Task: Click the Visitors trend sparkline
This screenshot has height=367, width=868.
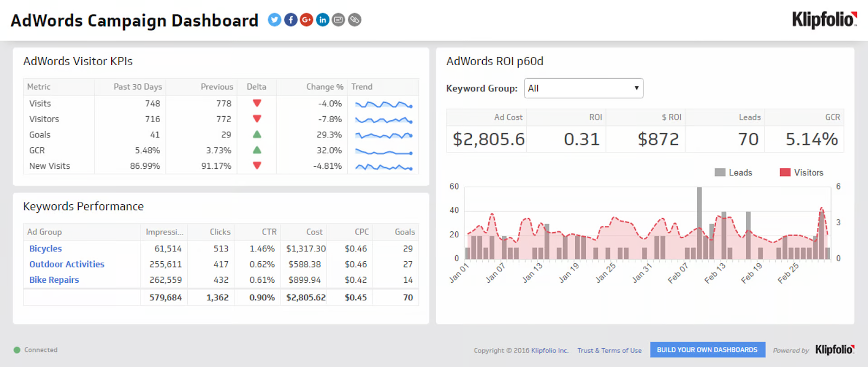Action: point(384,120)
